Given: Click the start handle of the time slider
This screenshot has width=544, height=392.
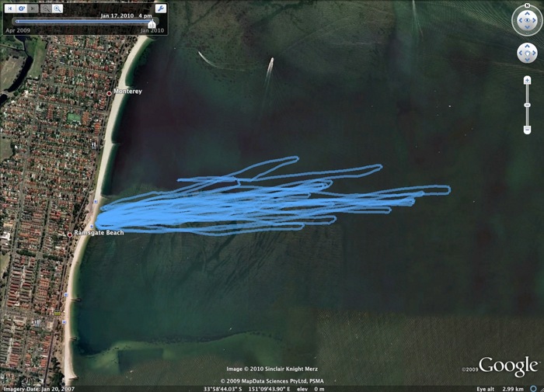Looking at the screenshot, I should (x=14, y=22).
